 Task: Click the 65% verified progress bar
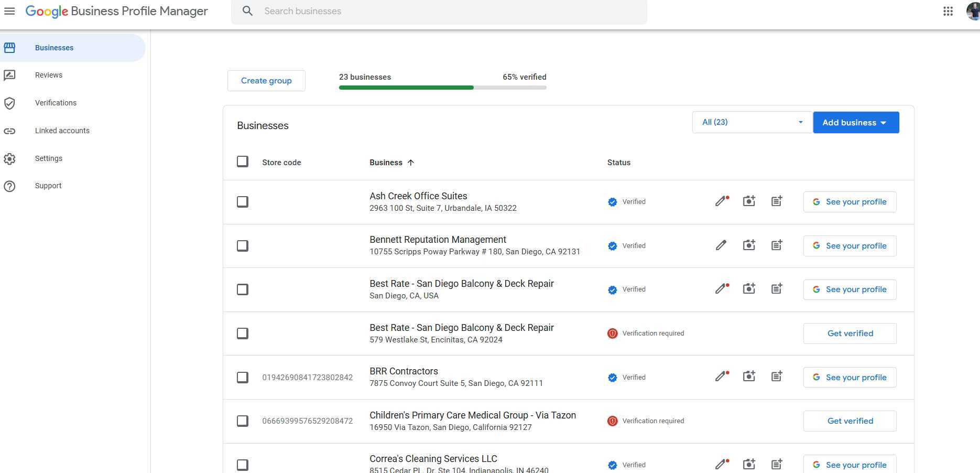[443, 88]
